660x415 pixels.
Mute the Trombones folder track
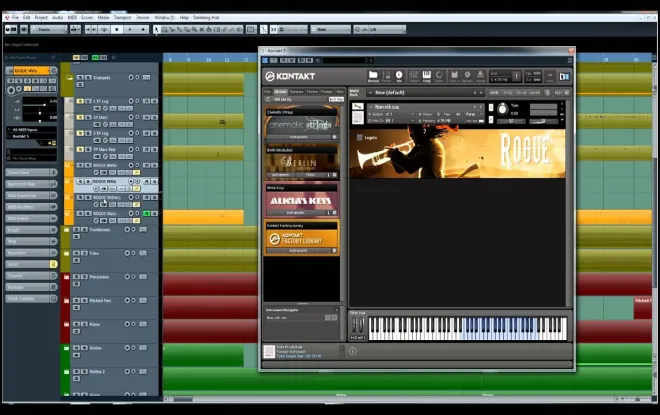(77, 229)
